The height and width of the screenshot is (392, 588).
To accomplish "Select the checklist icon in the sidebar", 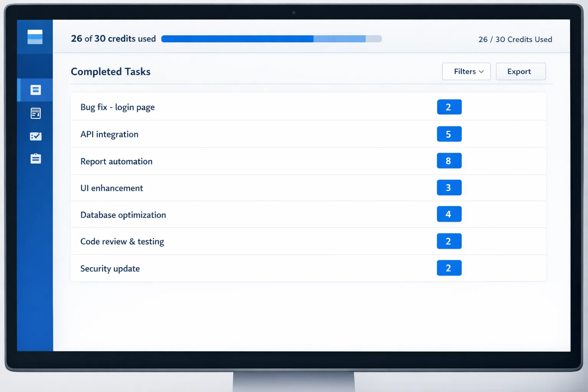I will 35,136.
